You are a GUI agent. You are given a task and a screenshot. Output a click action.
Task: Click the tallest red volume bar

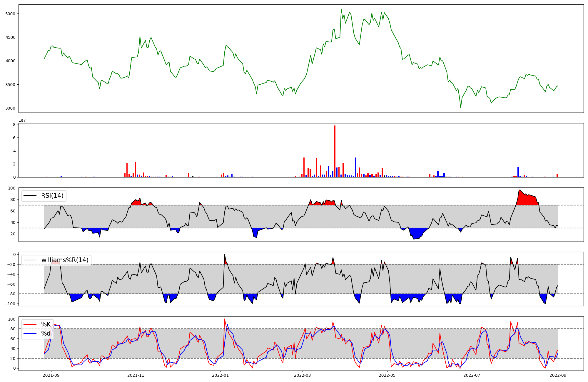pos(335,151)
